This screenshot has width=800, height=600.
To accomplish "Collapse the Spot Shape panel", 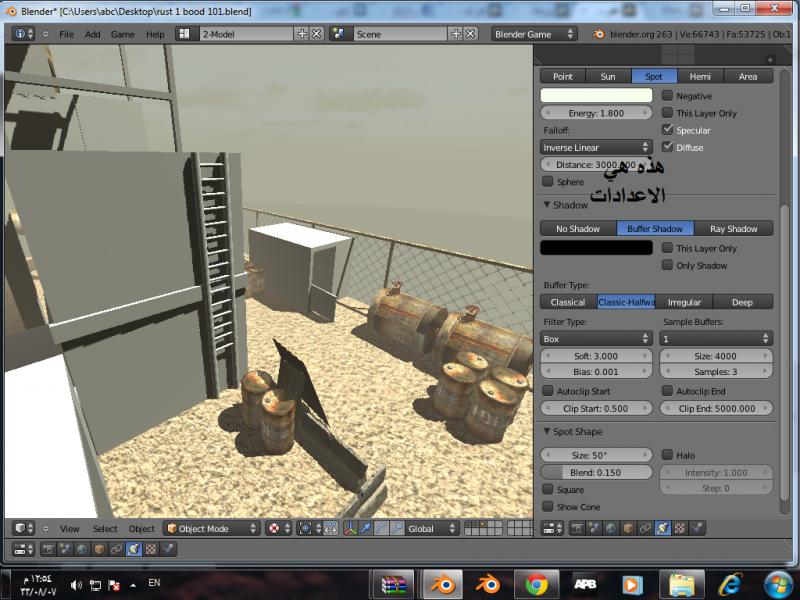I will pyautogui.click(x=547, y=431).
